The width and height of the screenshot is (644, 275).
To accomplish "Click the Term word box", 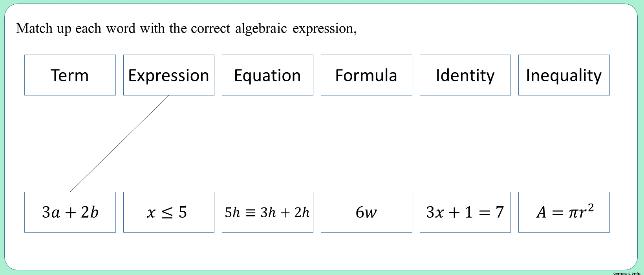I will (70, 75).
